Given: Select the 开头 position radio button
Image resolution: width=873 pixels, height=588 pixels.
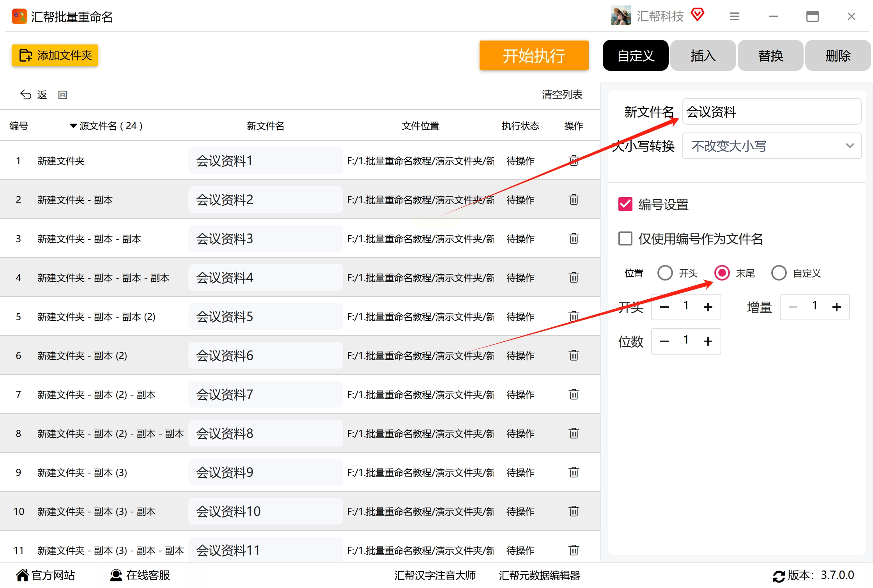Looking at the screenshot, I should [665, 273].
